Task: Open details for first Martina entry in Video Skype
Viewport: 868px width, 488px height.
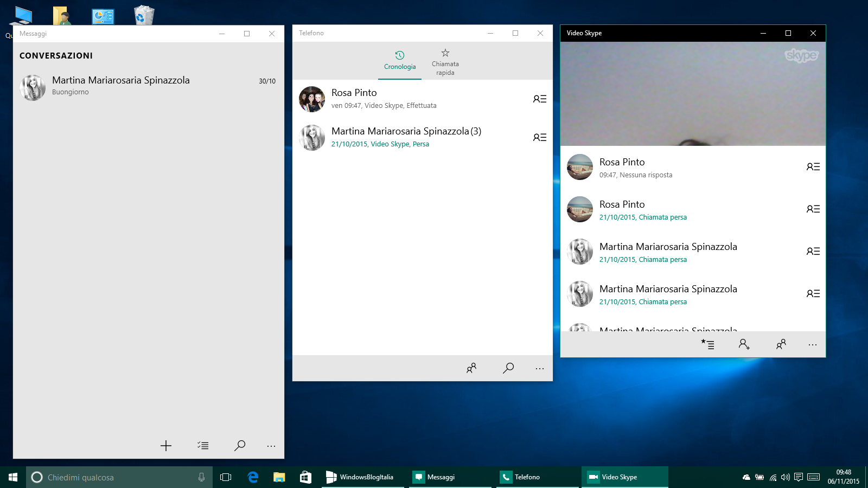Action: (x=813, y=252)
